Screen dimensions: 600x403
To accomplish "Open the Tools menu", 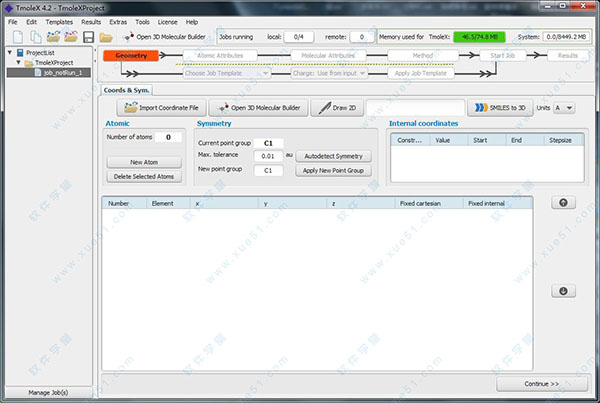I will (x=142, y=22).
